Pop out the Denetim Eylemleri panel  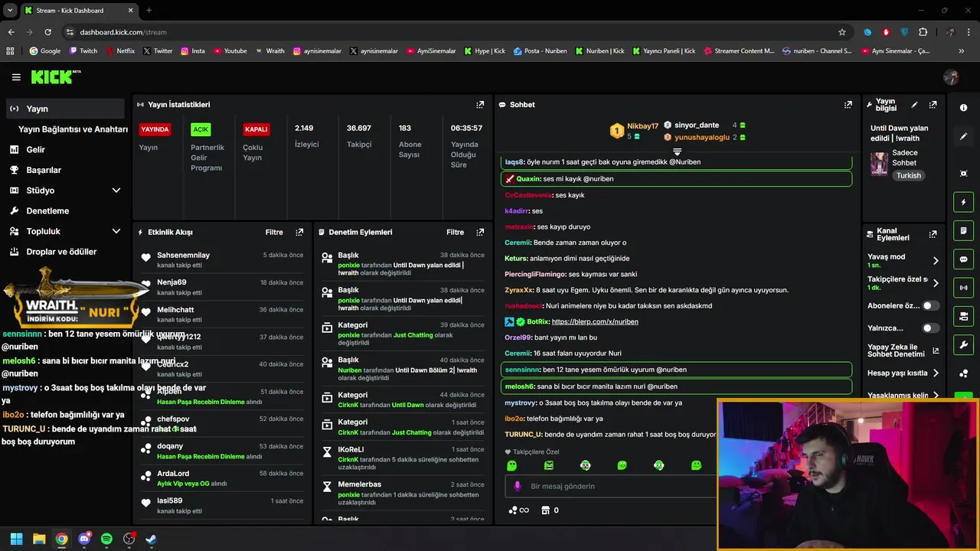click(480, 232)
